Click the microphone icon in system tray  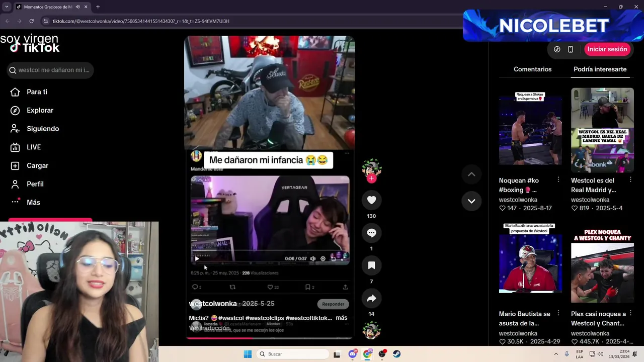click(567, 354)
